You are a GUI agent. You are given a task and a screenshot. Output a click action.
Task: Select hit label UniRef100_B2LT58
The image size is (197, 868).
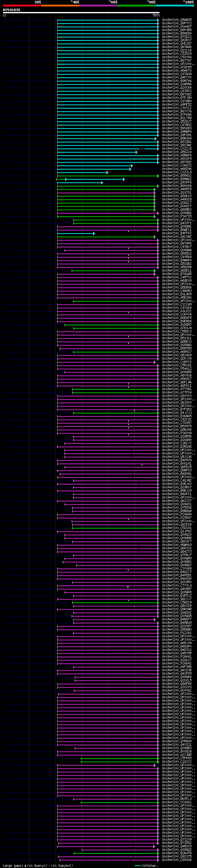[x=177, y=118]
